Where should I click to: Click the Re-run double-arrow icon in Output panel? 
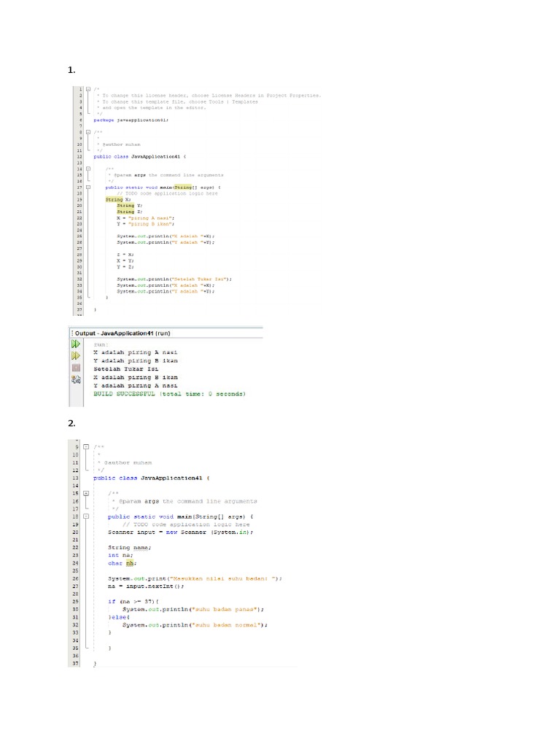tap(75, 344)
